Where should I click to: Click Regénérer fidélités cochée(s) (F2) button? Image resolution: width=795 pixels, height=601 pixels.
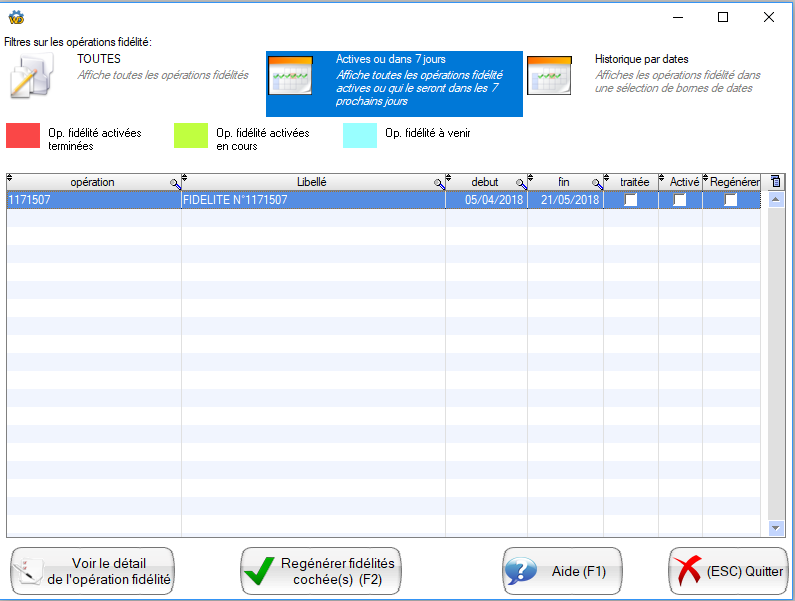pos(320,571)
